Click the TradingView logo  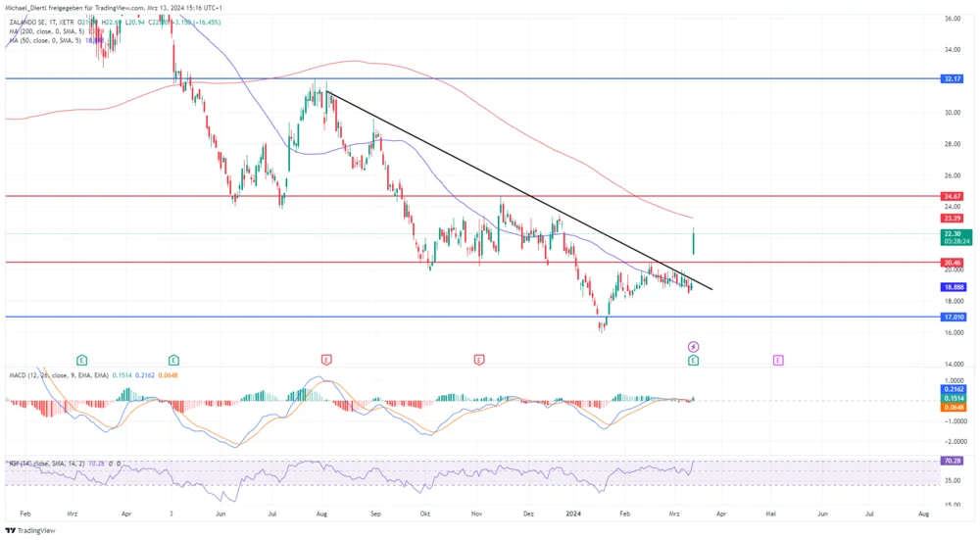(30, 530)
